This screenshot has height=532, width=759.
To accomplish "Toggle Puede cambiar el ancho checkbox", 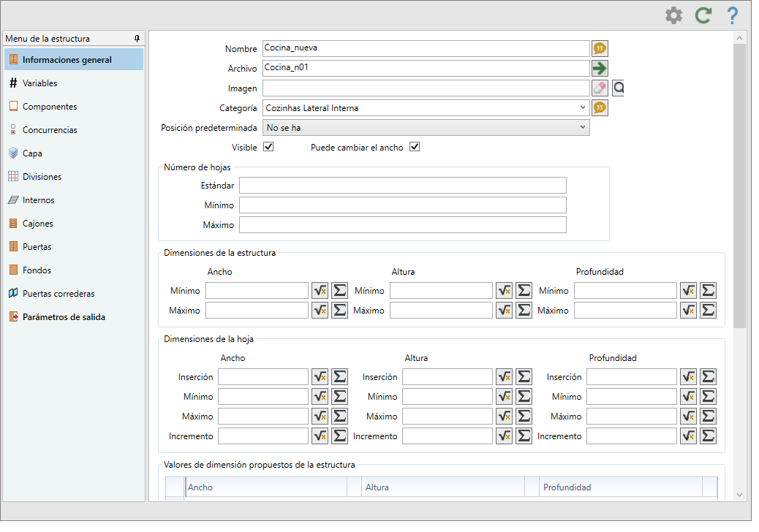I will click(415, 147).
